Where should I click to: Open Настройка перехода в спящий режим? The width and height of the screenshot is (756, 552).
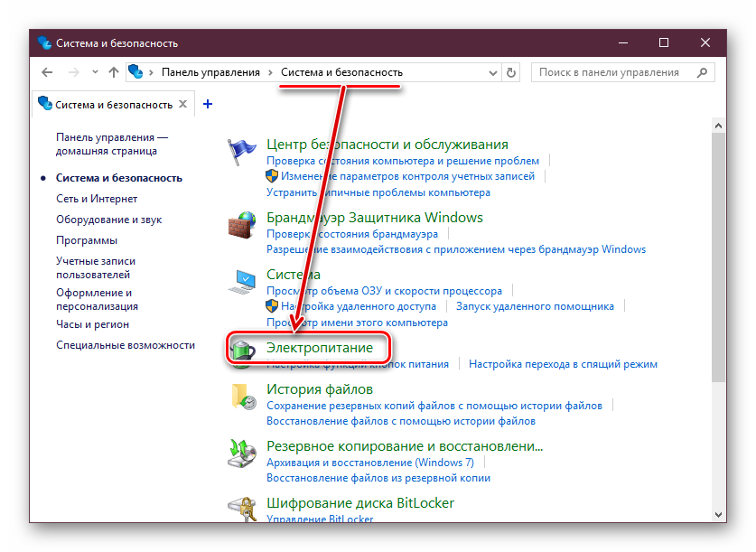pyautogui.click(x=564, y=364)
